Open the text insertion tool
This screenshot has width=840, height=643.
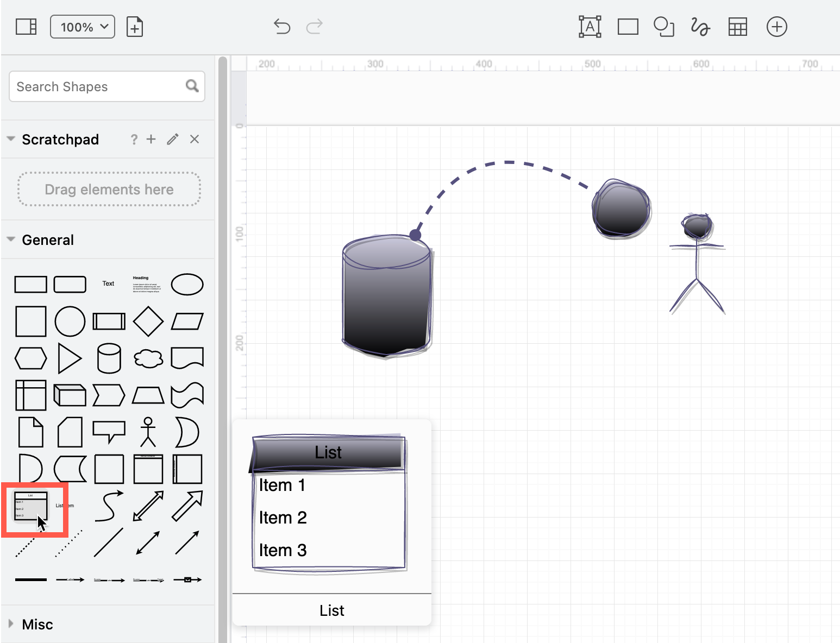point(590,26)
